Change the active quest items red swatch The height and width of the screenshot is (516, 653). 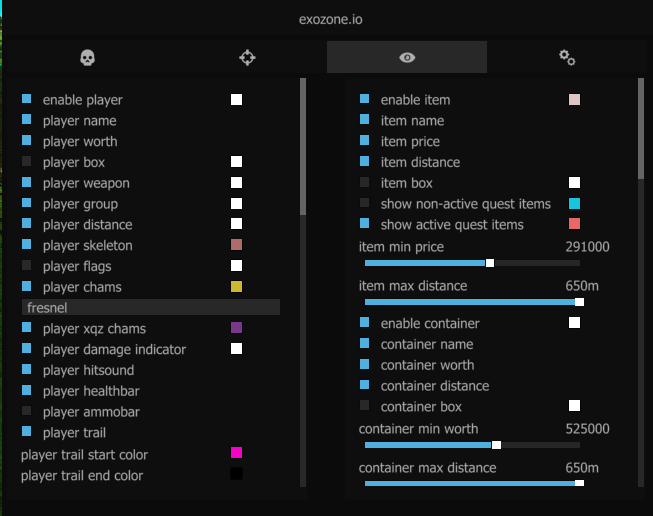click(575, 224)
